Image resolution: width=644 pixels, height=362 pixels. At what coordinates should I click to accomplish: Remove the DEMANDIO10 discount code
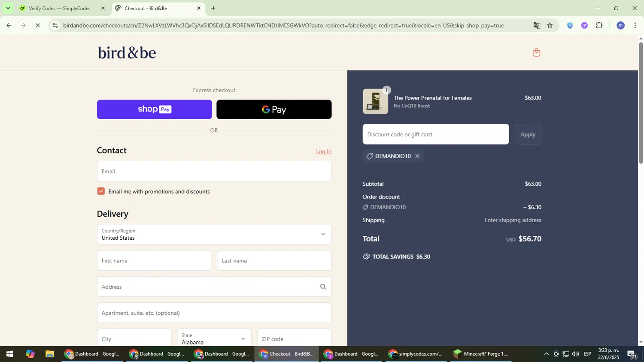[417, 156]
